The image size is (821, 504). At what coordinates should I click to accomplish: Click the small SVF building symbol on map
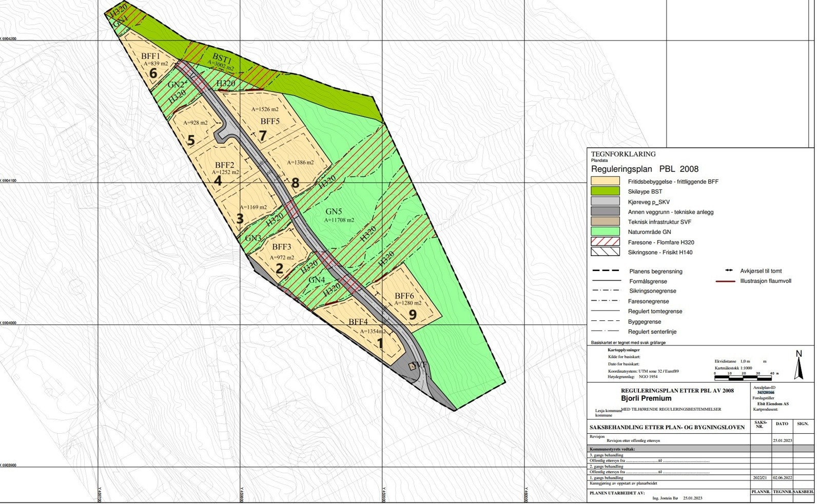pos(412,366)
